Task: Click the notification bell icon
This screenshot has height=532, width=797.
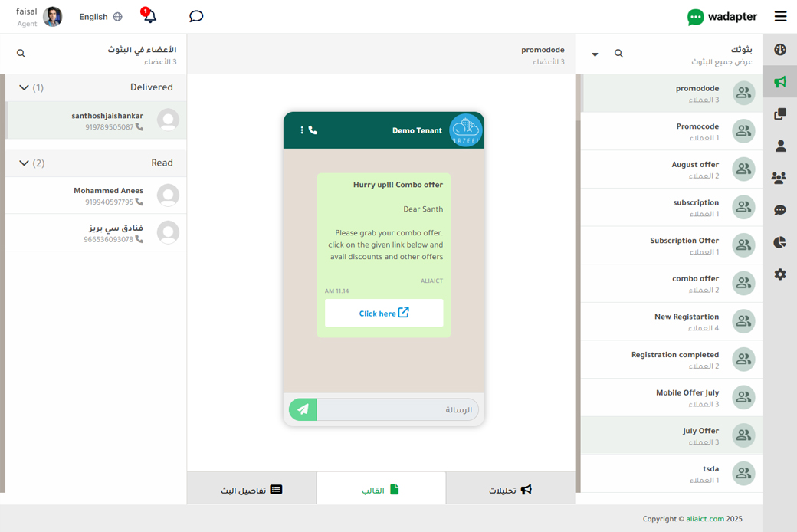Action: pos(149,16)
